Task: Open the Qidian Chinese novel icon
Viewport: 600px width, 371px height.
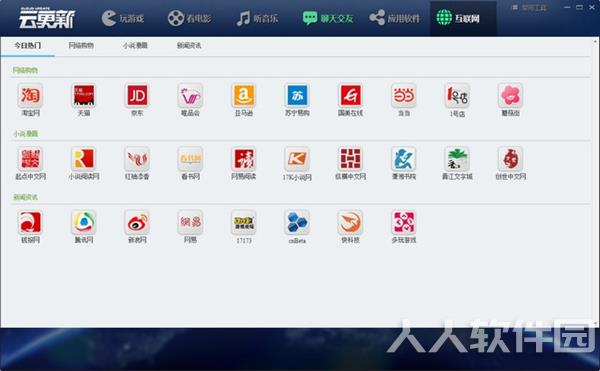Action: point(30,159)
